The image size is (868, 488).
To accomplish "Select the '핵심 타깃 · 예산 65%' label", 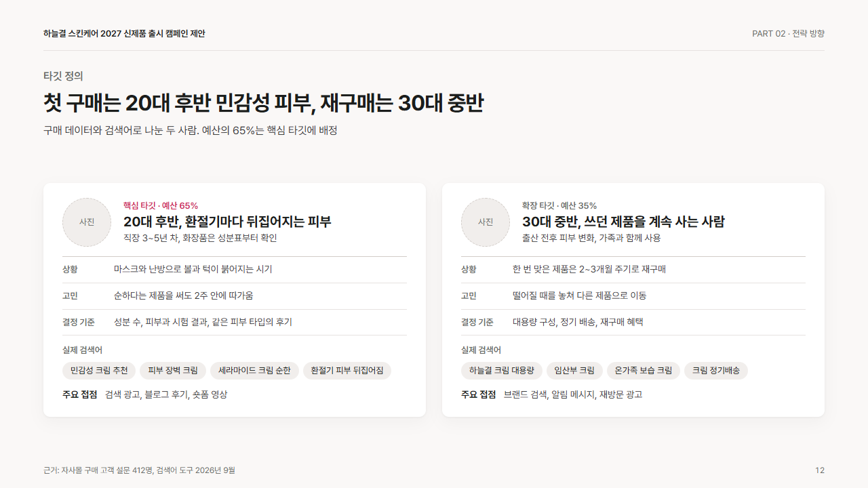I will point(161,205).
